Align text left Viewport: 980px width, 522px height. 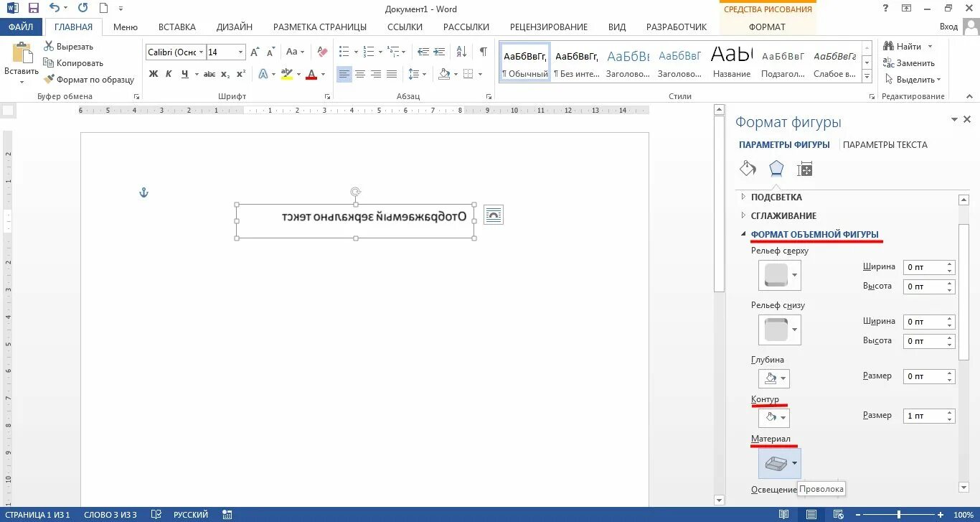[344, 74]
